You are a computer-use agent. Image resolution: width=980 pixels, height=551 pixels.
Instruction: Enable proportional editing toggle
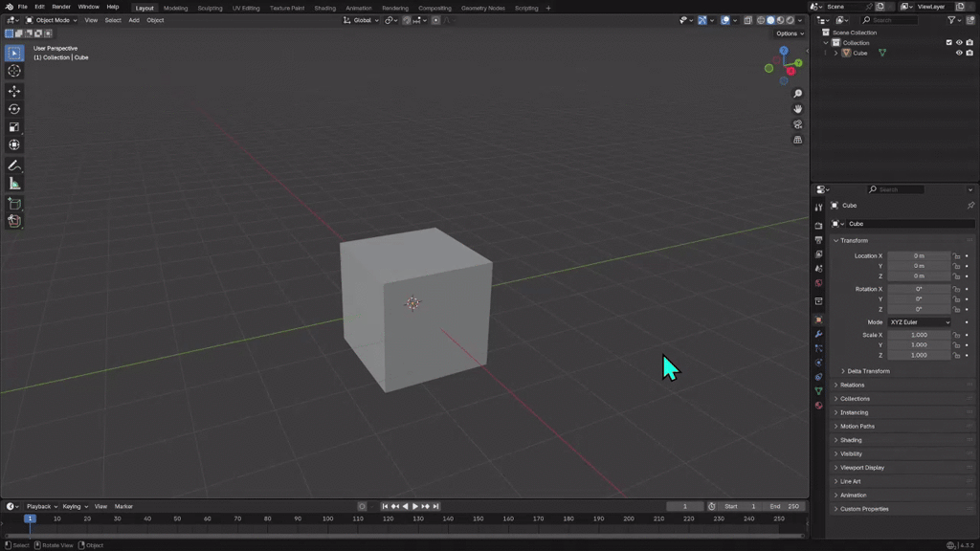(436, 20)
